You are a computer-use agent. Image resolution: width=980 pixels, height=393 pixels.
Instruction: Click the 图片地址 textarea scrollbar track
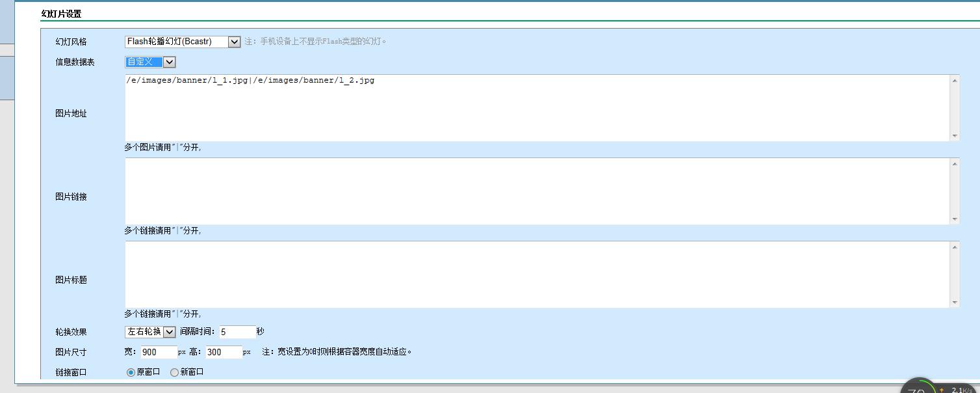pos(954,108)
